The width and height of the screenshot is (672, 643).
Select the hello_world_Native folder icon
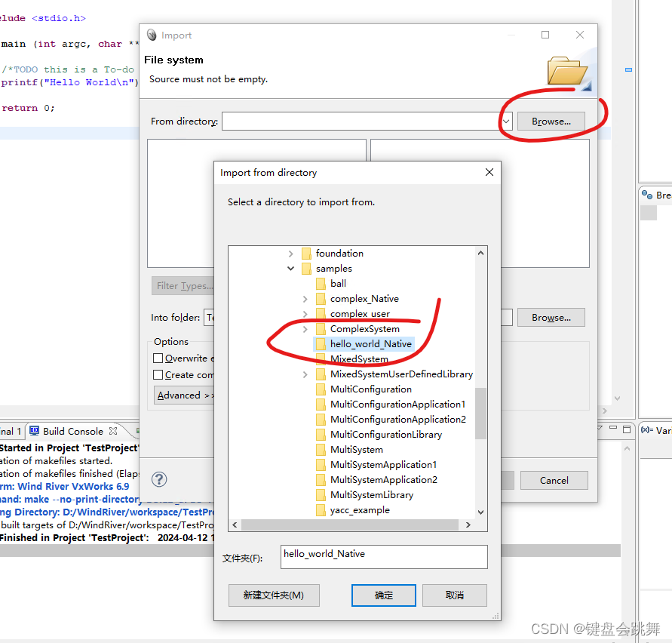320,343
